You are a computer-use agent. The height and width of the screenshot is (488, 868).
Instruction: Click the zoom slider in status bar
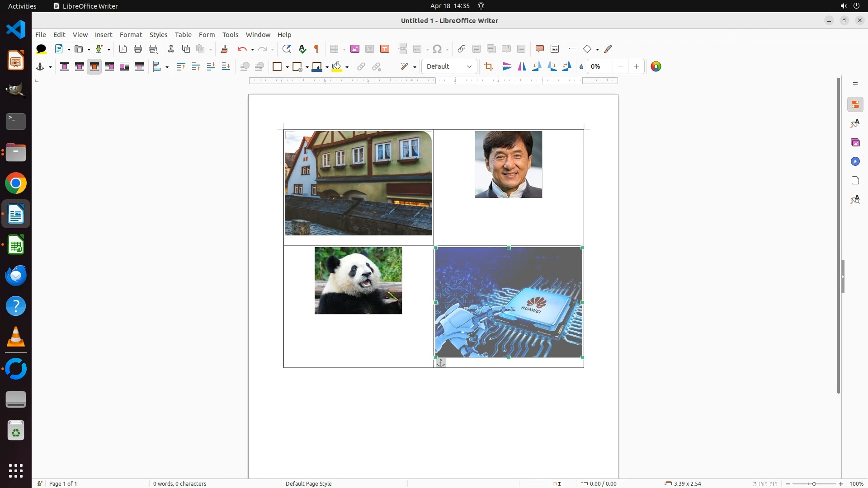point(814,483)
